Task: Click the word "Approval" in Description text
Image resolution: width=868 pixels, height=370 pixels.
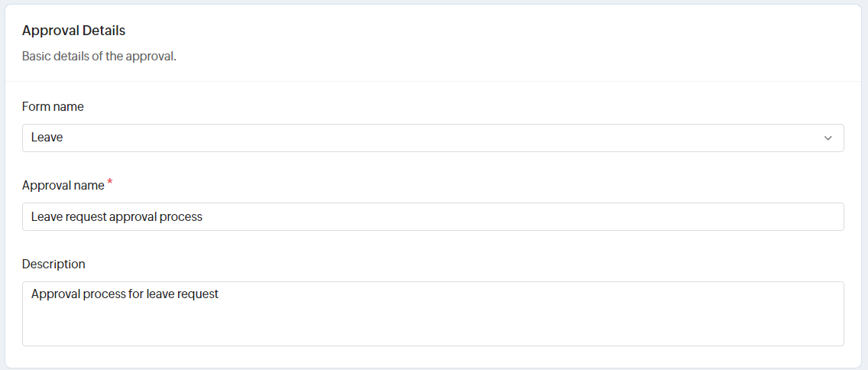Action: 55,294
